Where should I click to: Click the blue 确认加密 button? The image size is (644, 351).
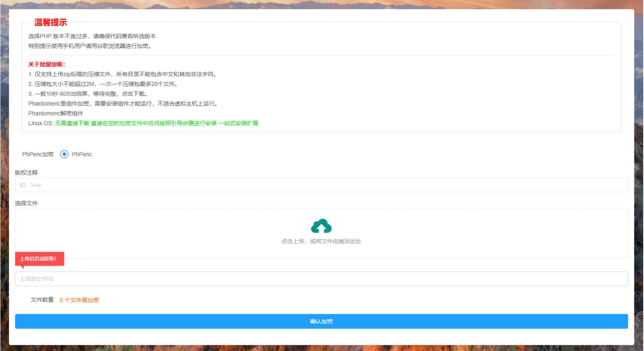click(321, 321)
